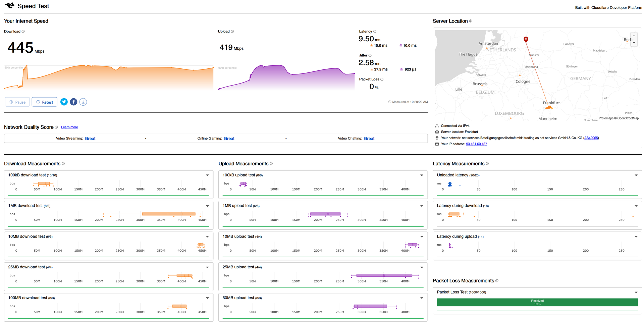Open the Learn more link
This screenshot has height=323, width=644.
(x=69, y=127)
